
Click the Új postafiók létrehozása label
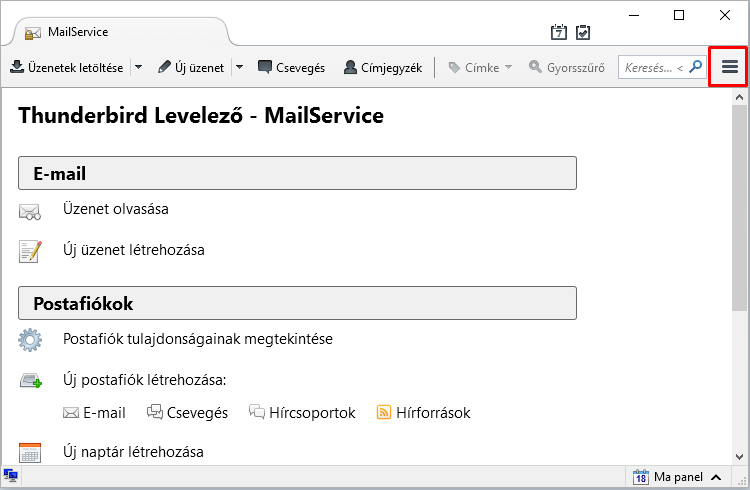coord(144,380)
